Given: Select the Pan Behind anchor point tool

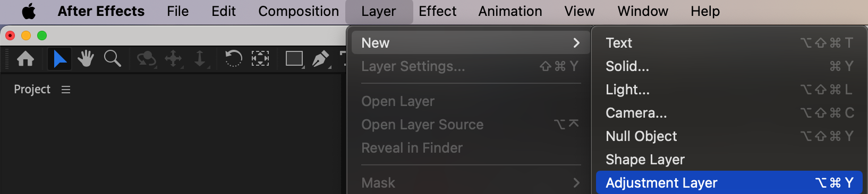Looking at the screenshot, I should (260, 58).
